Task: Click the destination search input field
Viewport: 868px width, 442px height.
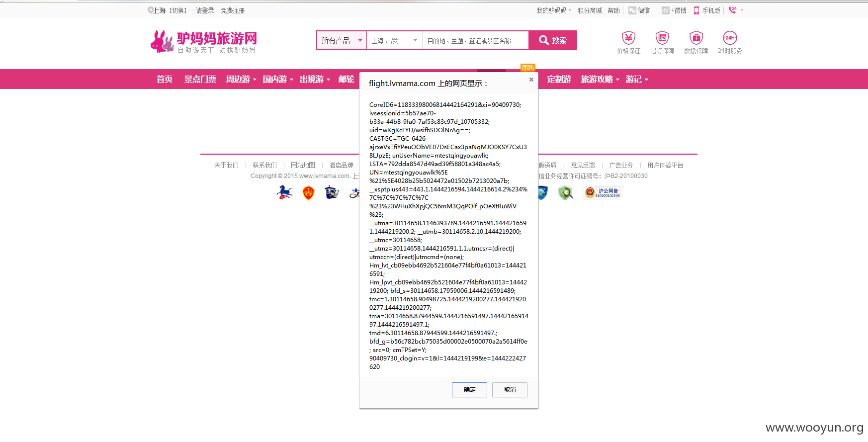Action: tap(475, 40)
